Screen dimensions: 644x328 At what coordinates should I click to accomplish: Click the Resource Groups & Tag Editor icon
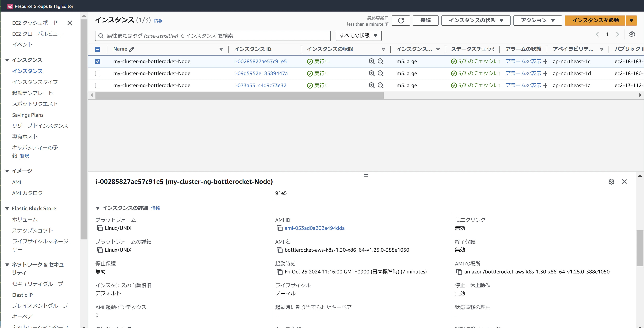coord(10,7)
